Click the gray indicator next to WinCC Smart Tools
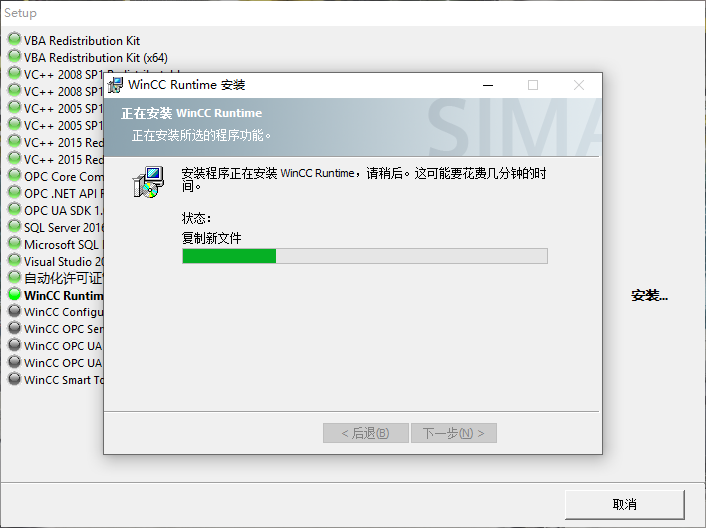706x528 pixels. tap(14, 379)
